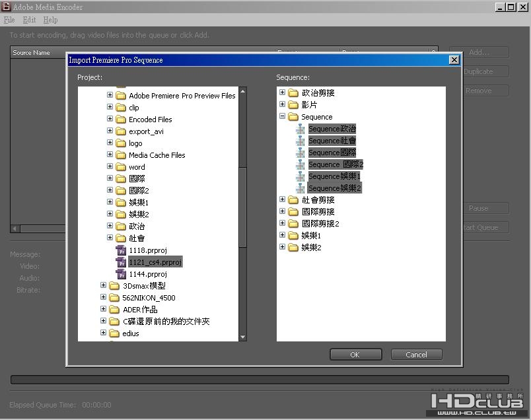Click the Sequence娛樂1 sequence icon

(300, 176)
